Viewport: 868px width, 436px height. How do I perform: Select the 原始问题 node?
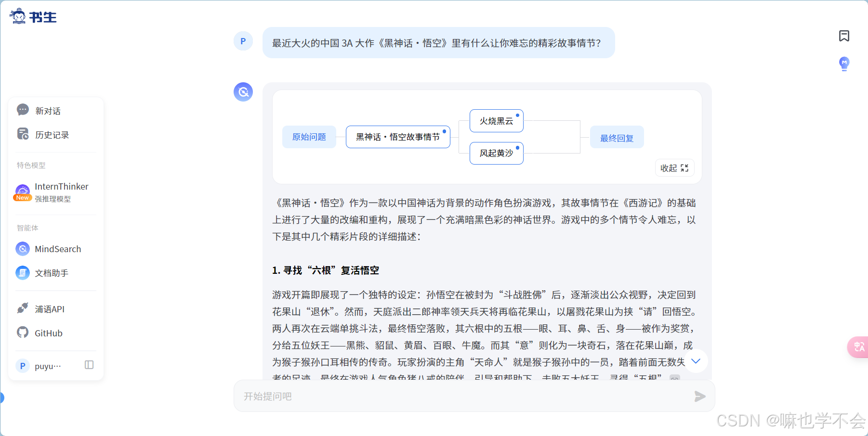309,137
